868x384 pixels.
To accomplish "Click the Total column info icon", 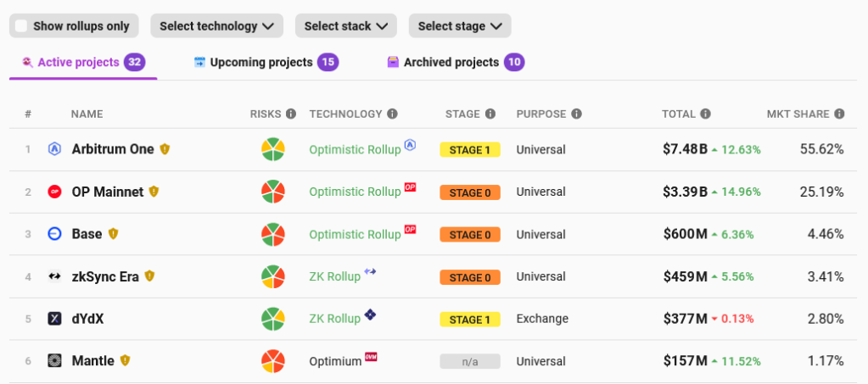I will pos(706,114).
